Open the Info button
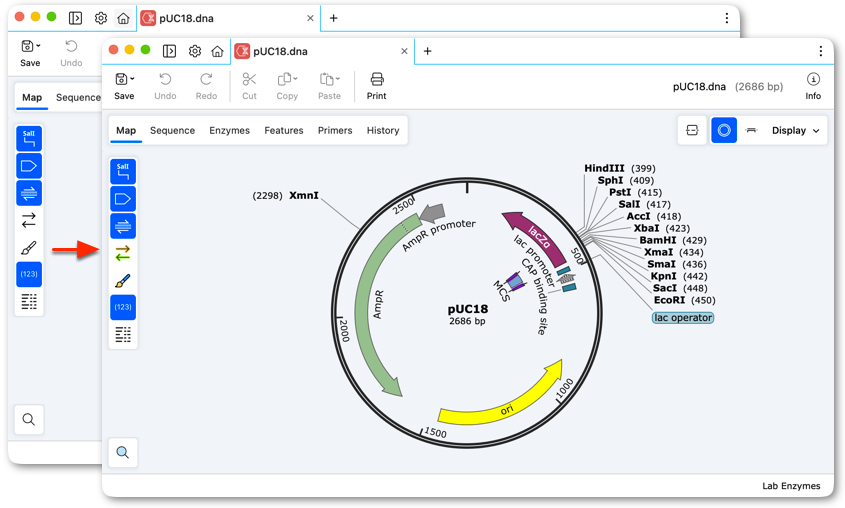 click(813, 86)
